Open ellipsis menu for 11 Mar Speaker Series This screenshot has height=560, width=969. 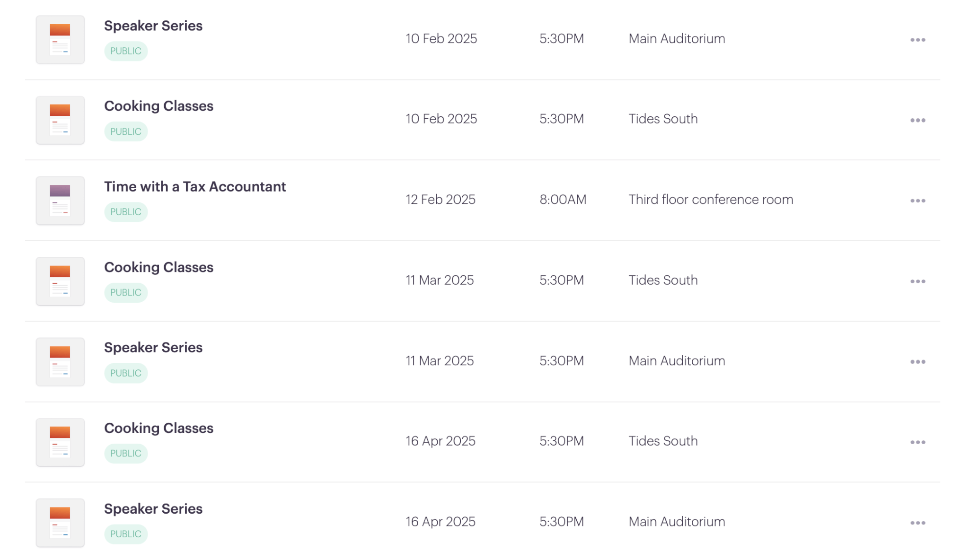pos(917,362)
